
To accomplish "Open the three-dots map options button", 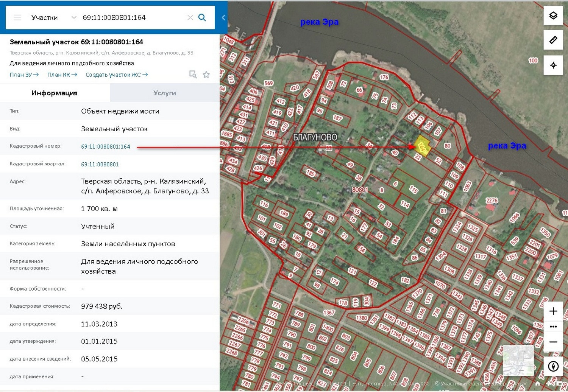I will pos(553,327).
